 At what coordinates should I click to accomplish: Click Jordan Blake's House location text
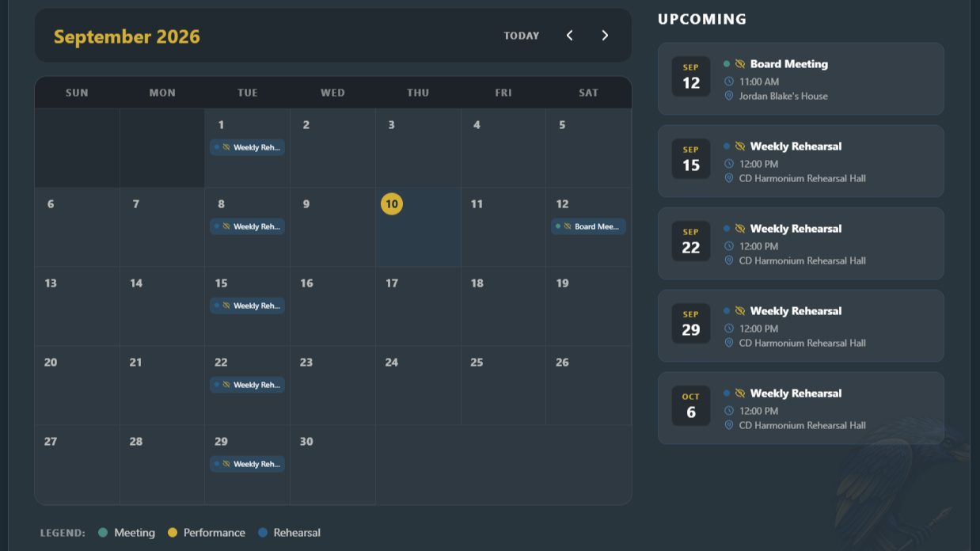click(784, 96)
